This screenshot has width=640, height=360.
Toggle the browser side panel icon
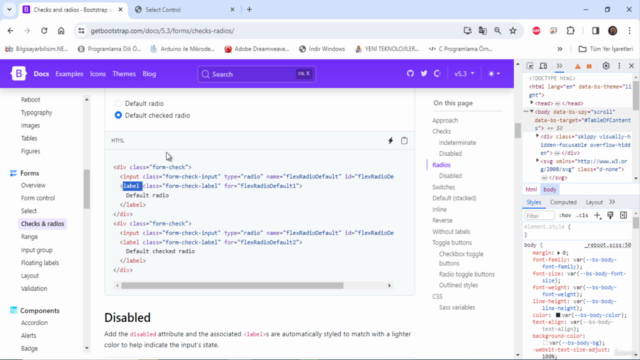tap(596, 31)
